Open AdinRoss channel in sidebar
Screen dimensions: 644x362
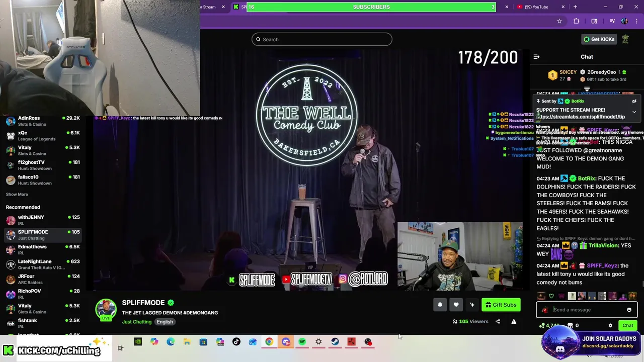click(x=42, y=121)
